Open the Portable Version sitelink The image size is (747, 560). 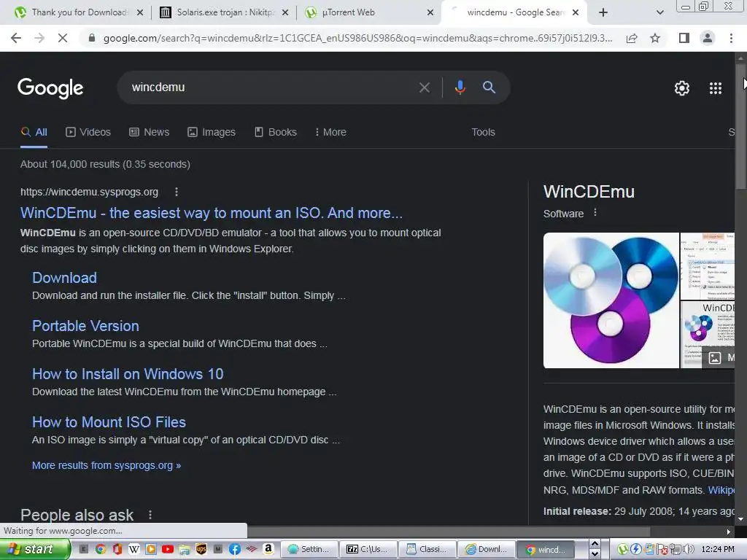[86, 326]
